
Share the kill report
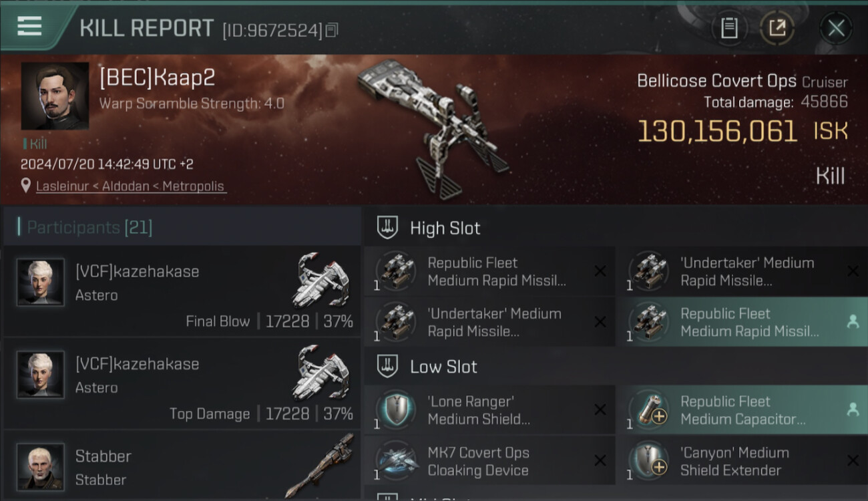coord(777,28)
